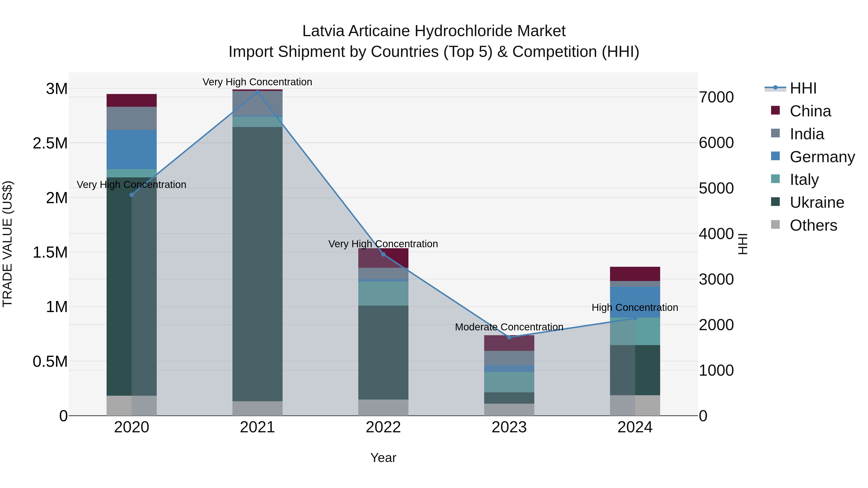Click the Germany segment of 2020 bar

coord(132,149)
